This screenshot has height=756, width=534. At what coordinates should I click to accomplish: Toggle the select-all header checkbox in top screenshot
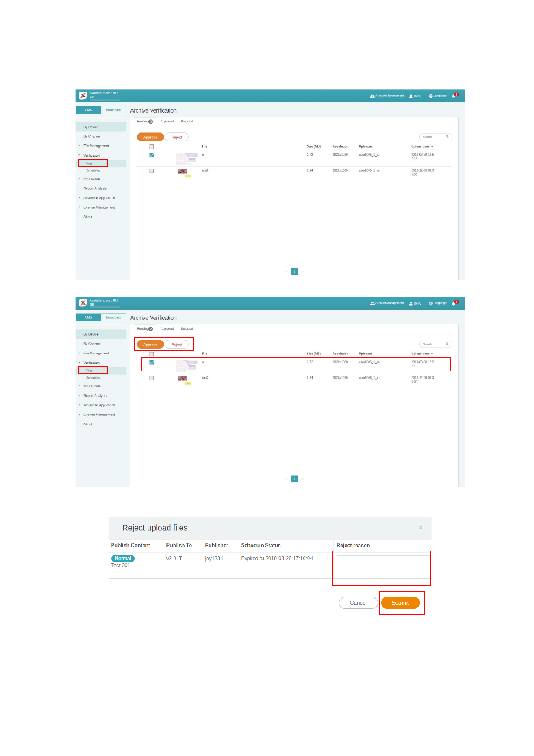152,147
